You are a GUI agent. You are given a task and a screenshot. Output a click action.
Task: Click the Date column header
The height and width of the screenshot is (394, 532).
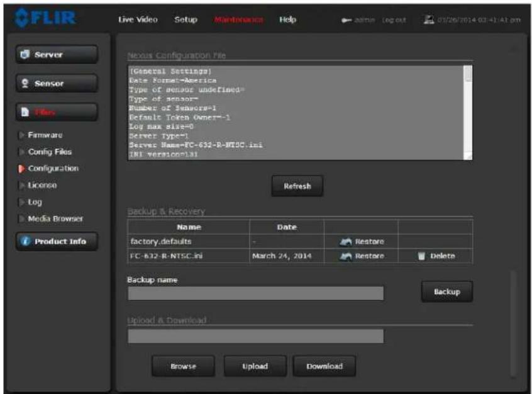pyautogui.click(x=287, y=227)
